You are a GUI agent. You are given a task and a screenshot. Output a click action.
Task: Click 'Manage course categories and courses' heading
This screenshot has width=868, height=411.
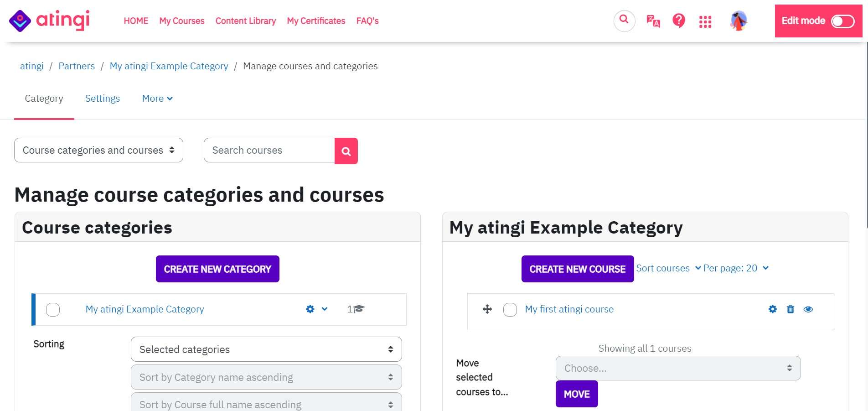tap(199, 195)
